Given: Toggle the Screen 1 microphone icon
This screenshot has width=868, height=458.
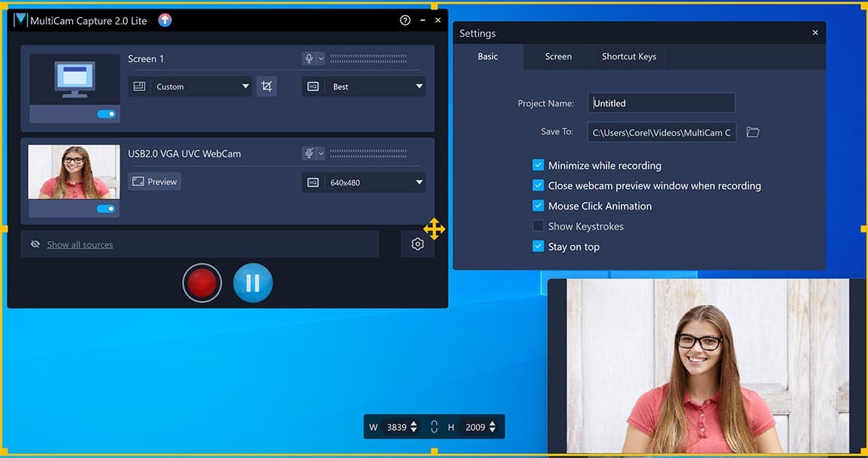Looking at the screenshot, I should 308,59.
